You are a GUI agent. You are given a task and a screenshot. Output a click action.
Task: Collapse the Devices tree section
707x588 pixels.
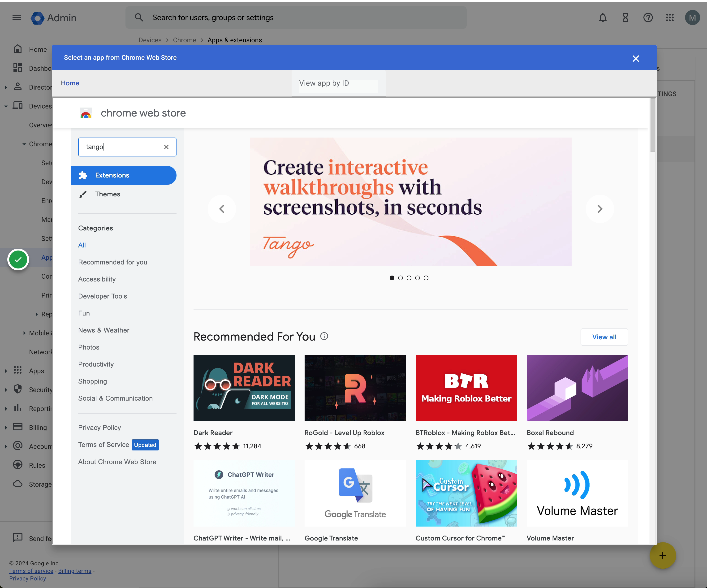coord(6,106)
